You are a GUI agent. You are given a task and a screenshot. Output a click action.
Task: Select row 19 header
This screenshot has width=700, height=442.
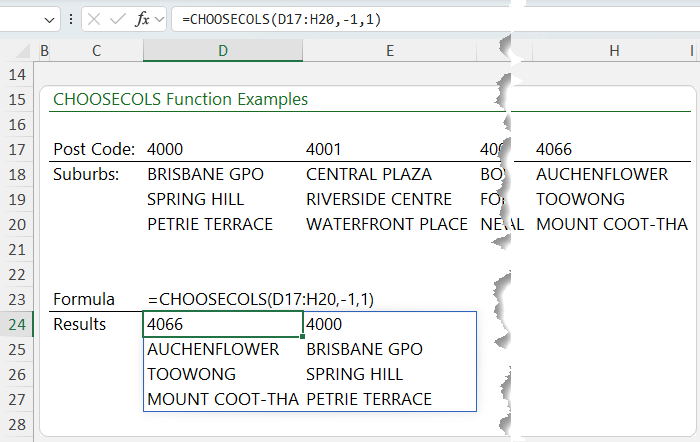click(x=17, y=199)
